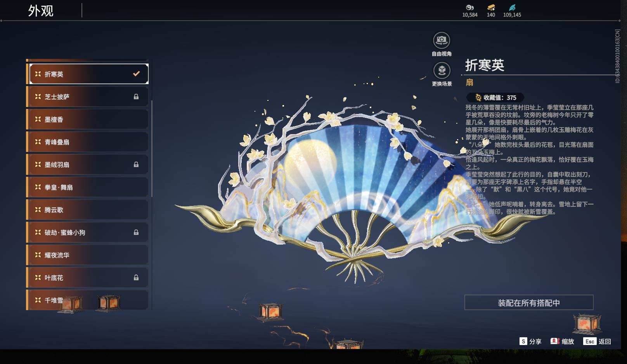The width and height of the screenshot is (627, 364).
Task: Click the pattern icon beside 墨檀香
Action: (x=38, y=119)
